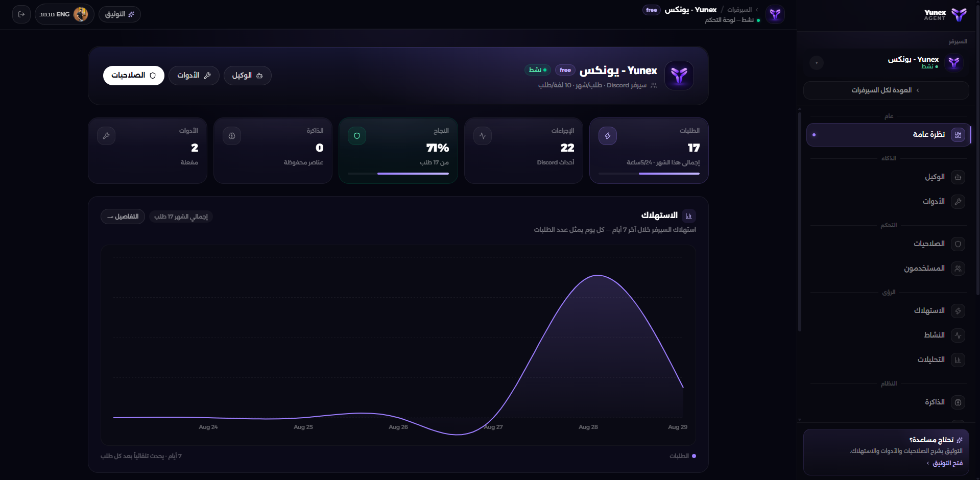Image resolution: width=980 pixels, height=480 pixels.
Task: Click the مفعلة caption in the الأدوات card
Action: pos(189,162)
